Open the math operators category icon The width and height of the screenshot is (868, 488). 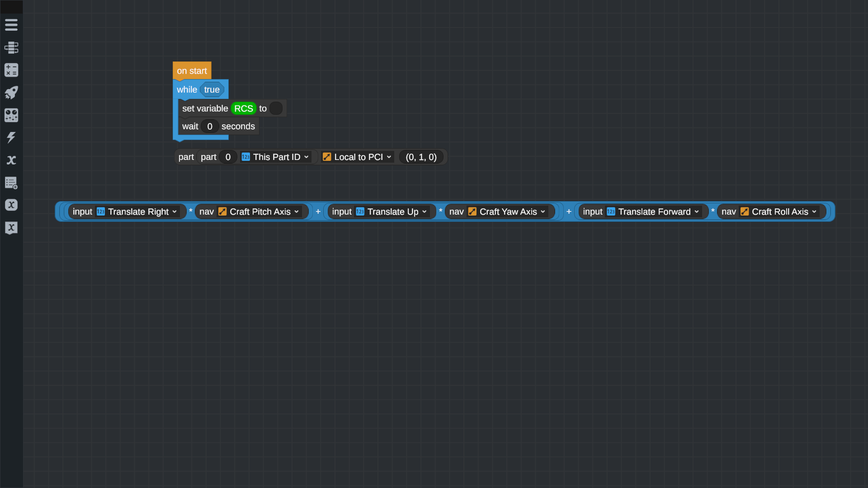click(11, 70)
